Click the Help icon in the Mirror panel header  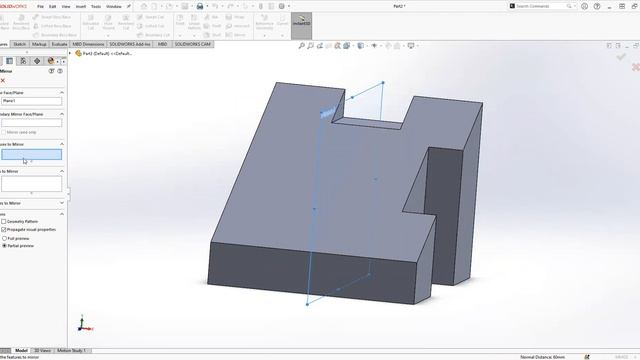(60, 71)
